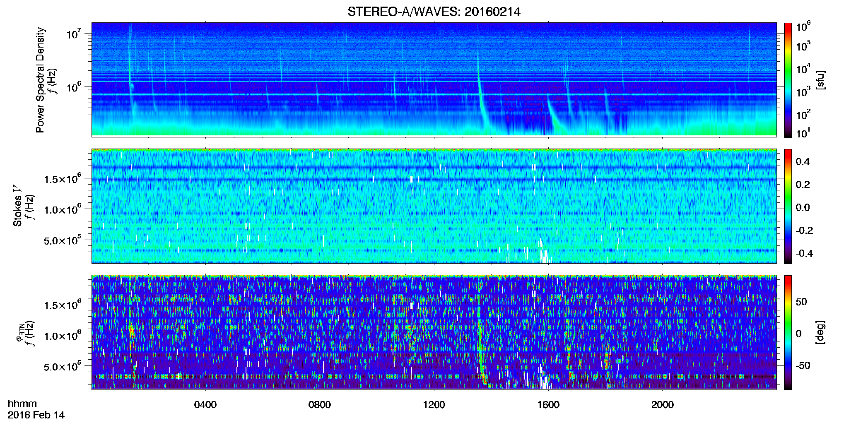Click the 1200 time tick label
Viewport: 868px width, 447px height.
[x=434, y=405]
